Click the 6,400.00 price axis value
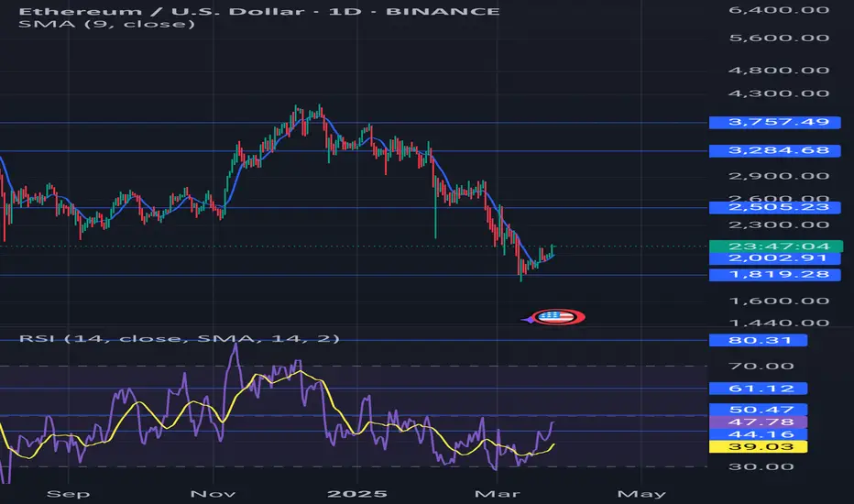Screen dimensions: 854x504 [779, 10]
